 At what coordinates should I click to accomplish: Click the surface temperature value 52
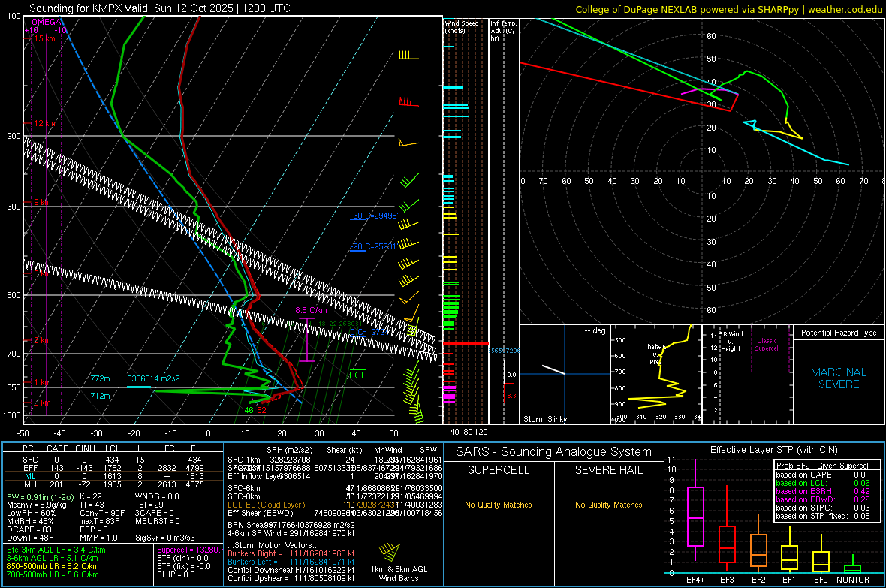261,410
